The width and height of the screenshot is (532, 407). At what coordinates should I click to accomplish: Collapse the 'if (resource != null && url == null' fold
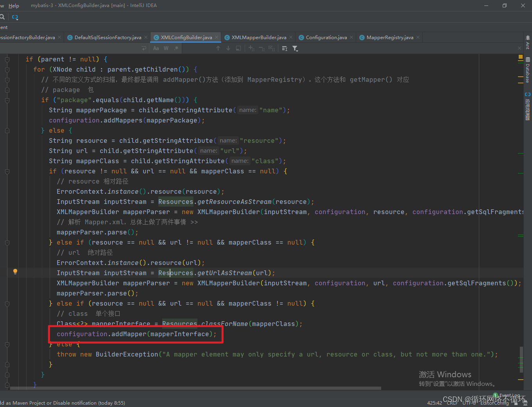pos(7,171)
